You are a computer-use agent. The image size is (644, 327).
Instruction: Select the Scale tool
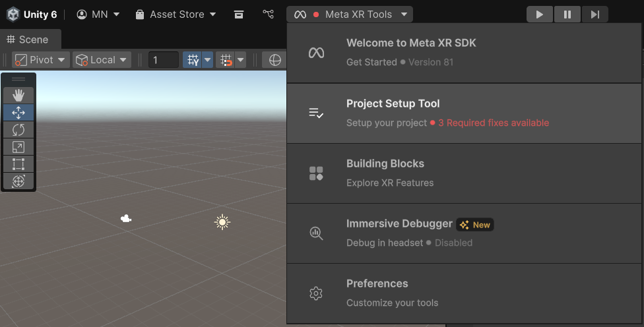[x=18, y=147]
